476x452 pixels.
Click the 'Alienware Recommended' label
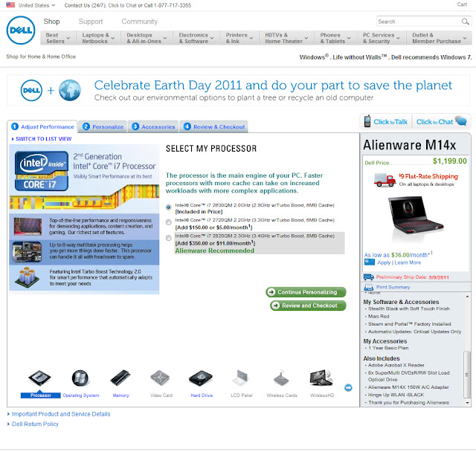pyautogui.click(x=215, y=251)
